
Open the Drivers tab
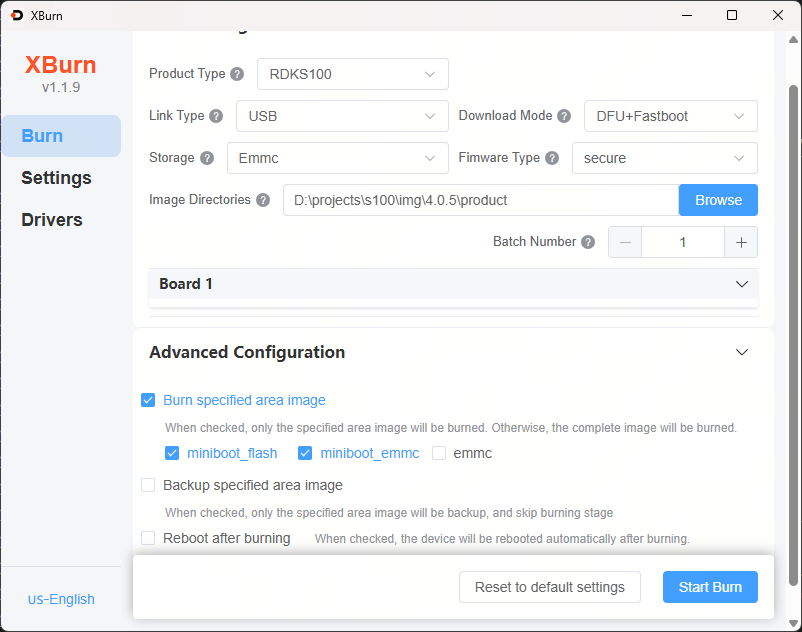[52, 220]
